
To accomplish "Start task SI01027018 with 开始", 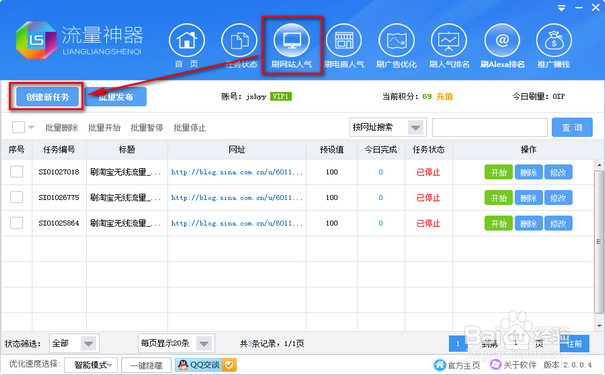I will click(499, 172).
